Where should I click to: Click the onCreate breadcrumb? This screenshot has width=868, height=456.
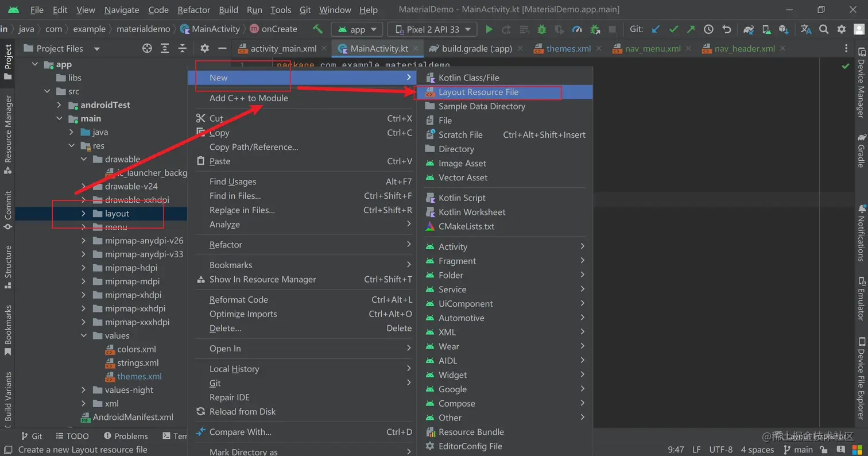273,29
